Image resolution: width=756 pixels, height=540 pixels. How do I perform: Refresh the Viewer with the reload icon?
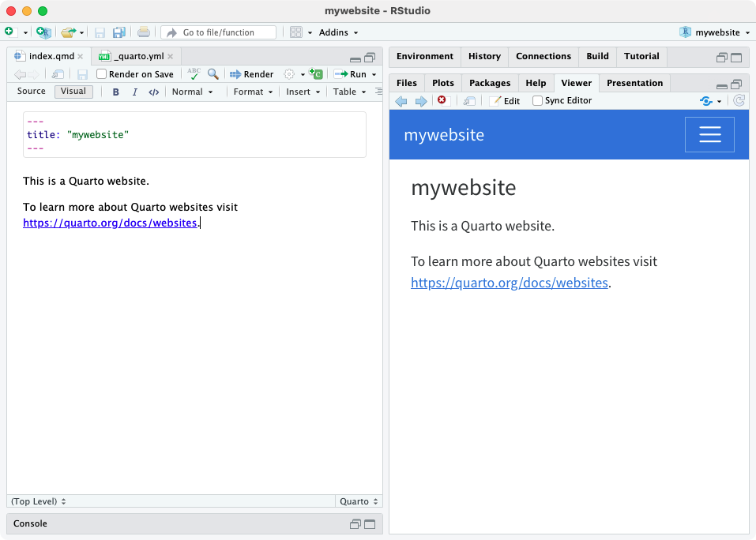pos(739,100)
